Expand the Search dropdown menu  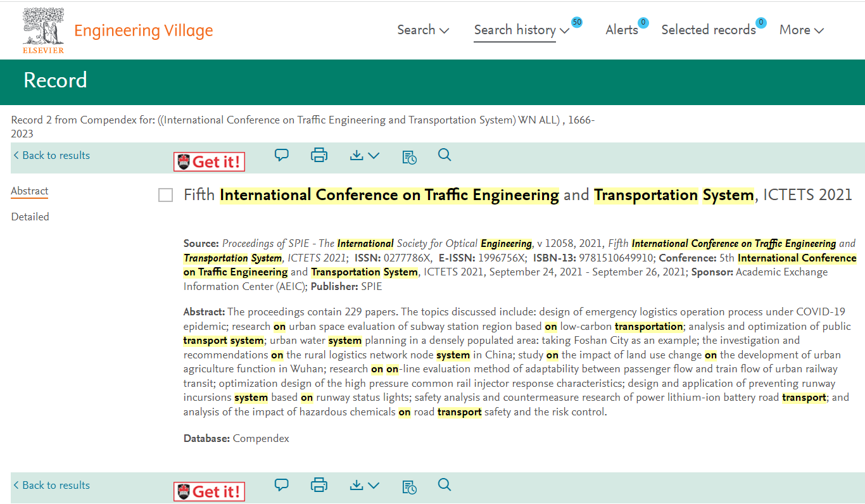[x=423, y=30]
